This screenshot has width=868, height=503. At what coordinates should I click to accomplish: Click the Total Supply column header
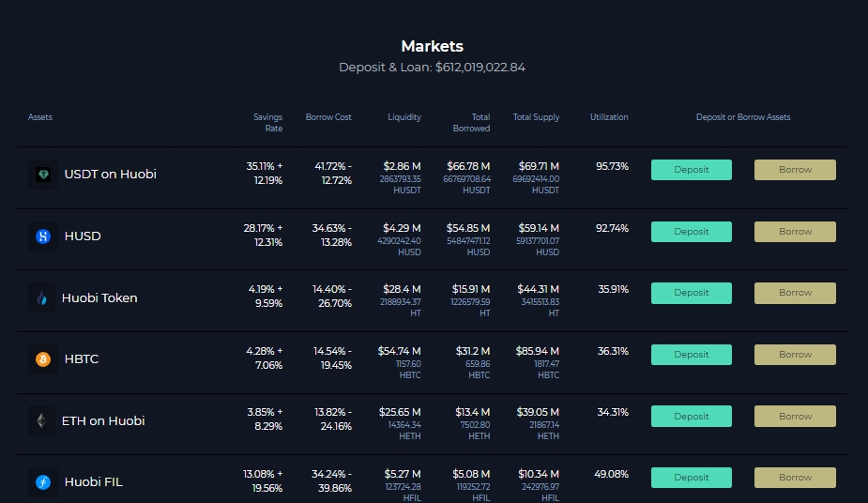536,117
